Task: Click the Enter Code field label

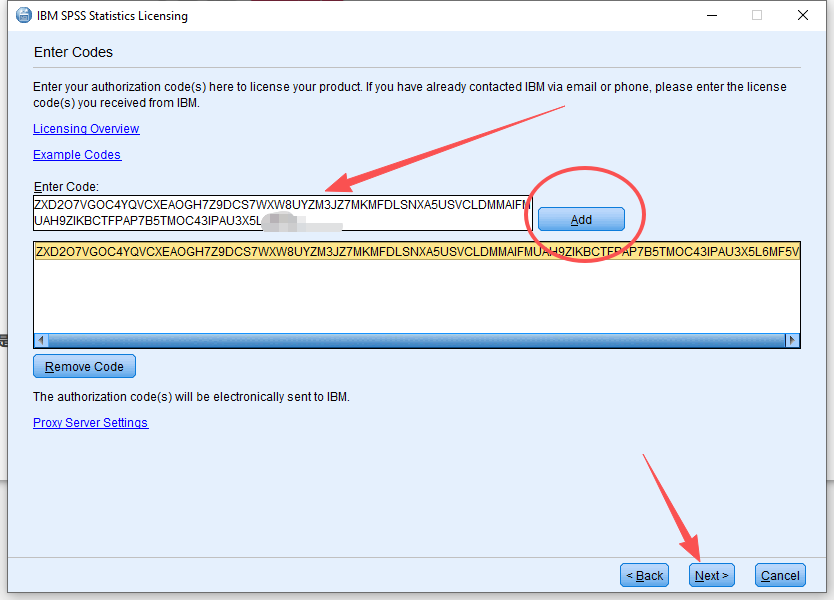Action: (x=66, y=187)
